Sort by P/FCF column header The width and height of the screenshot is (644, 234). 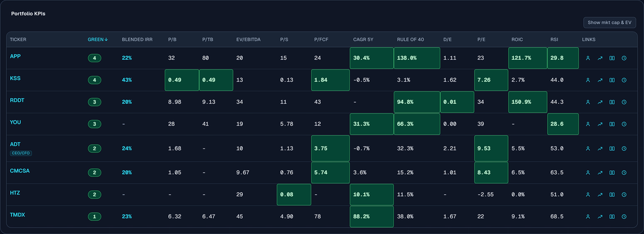321,40
